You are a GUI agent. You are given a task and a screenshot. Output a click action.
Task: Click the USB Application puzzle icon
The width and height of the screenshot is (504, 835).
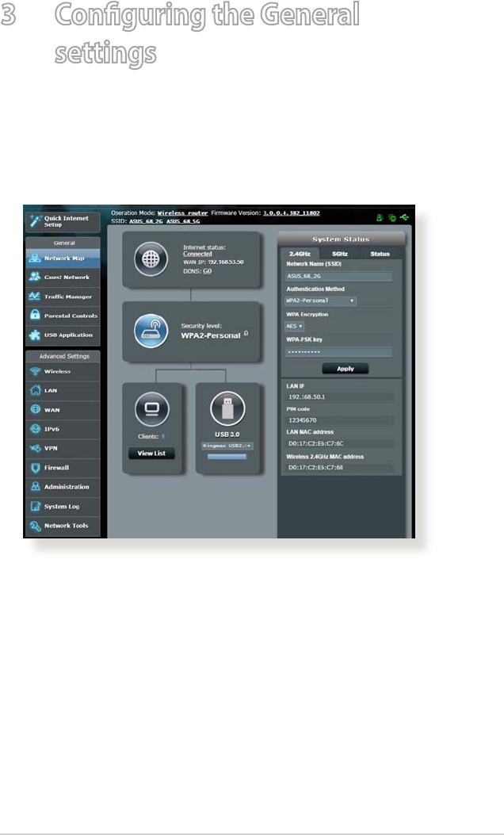pyautogui.click(x=35, y=335)
